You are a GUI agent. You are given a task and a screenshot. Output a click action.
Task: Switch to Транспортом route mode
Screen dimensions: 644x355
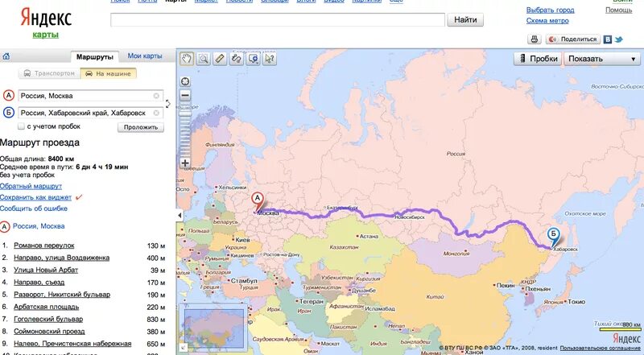(49, 73)
